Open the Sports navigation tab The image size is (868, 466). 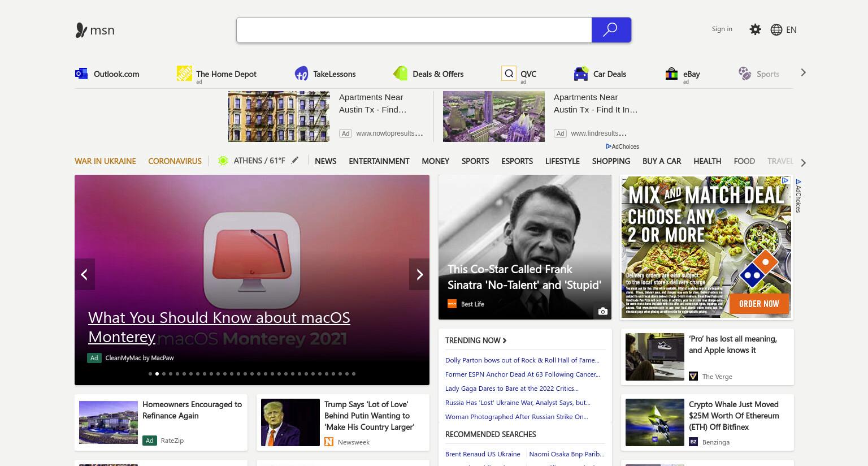click(x=475, y=161)
